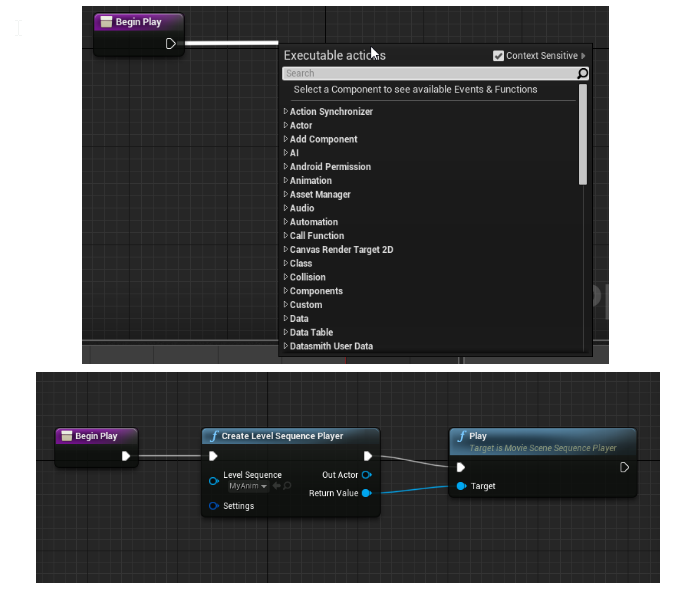Expand the Action Synchronizer category

(286, 112)
